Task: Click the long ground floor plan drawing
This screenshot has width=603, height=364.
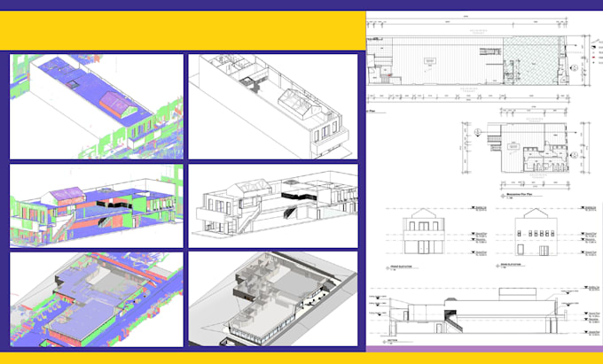Action: 467,60
